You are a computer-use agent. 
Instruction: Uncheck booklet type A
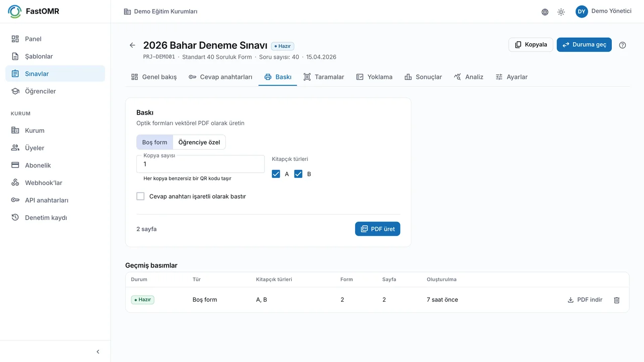pos(276,174)
